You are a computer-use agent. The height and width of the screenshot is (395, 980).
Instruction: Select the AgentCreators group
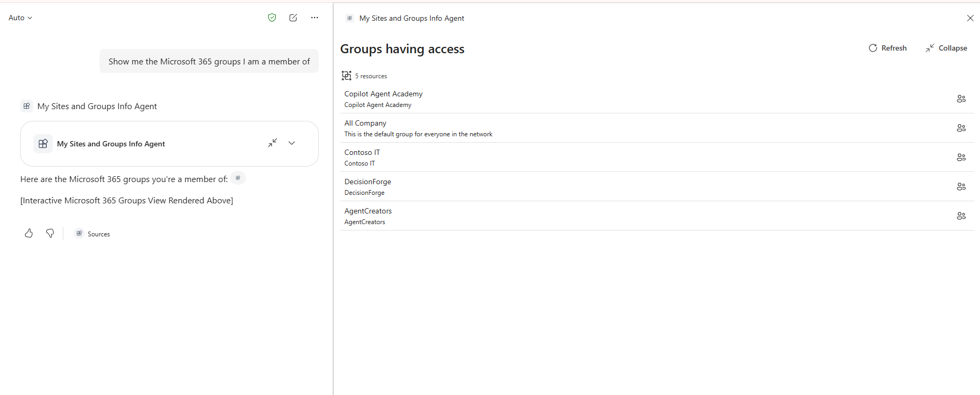(x=657, y=216)
